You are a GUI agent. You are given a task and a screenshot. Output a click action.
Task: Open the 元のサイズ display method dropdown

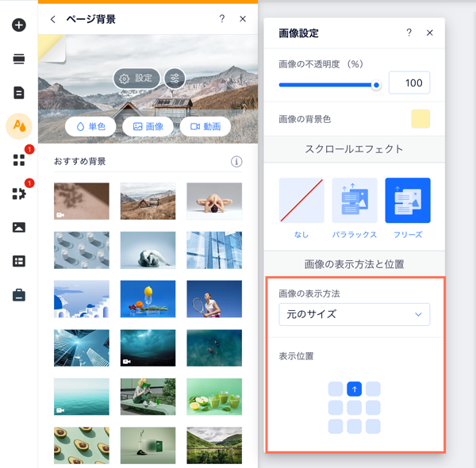355,314
